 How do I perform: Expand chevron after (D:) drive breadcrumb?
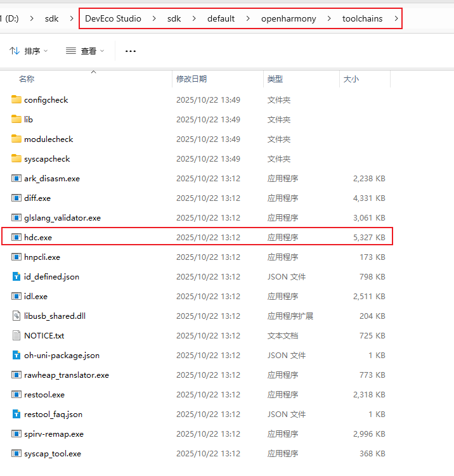coord(32,18)
